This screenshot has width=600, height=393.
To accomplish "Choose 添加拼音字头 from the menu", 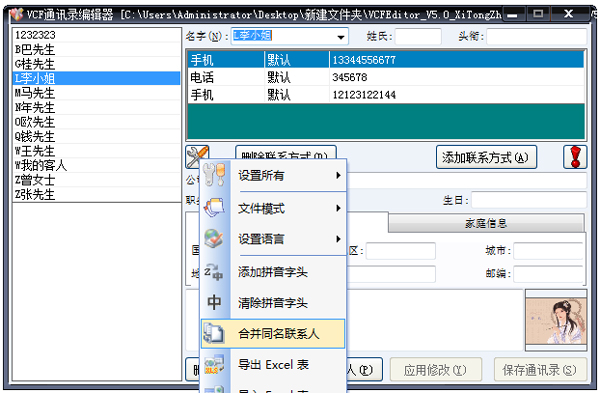I will (x=273, y=272).
